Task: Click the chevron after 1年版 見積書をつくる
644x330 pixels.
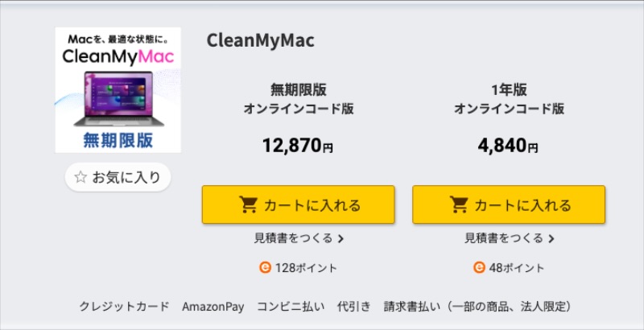Action: (x=551, y=239)
